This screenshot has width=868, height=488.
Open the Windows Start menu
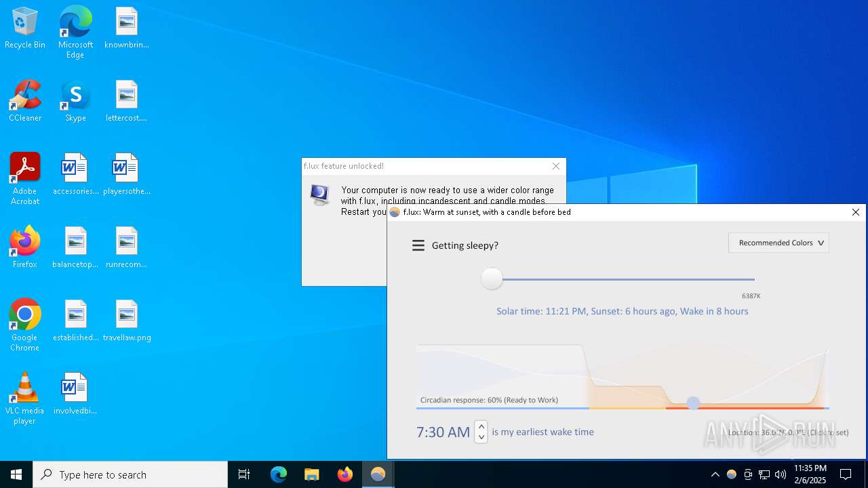pyautogui.click(x=16, y=474)
